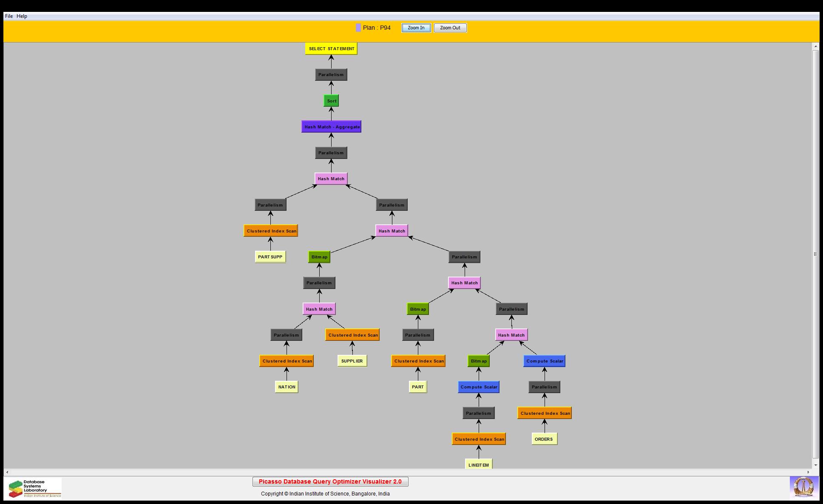Image resolution: width=823 pixels, height=504 pixels.
Task: Click the purple Plan P94 color swatch
Action: pyautogui.click(x=358, y=28)
